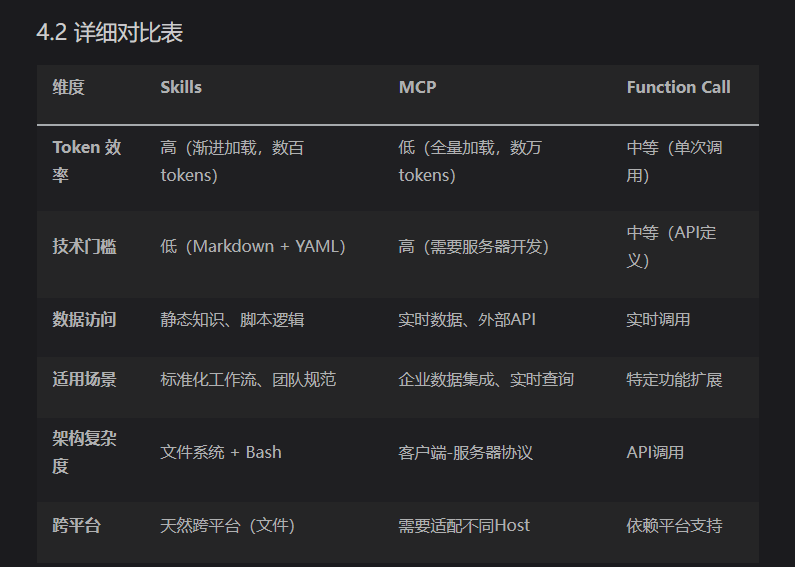Click the "数据访问" row label
The height and width of the screenshot is (567, 795).
coord(84,320)
